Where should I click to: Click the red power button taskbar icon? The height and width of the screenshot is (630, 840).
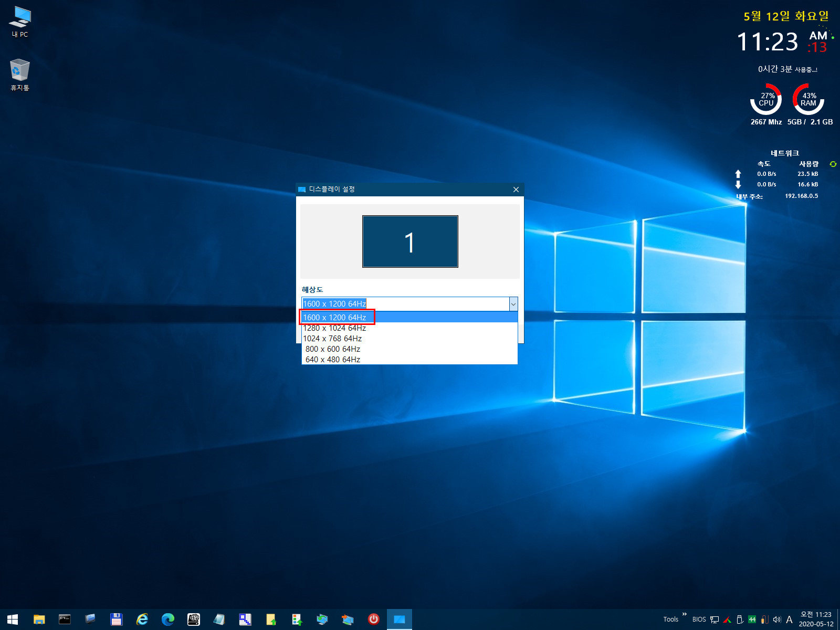point(373,619)
